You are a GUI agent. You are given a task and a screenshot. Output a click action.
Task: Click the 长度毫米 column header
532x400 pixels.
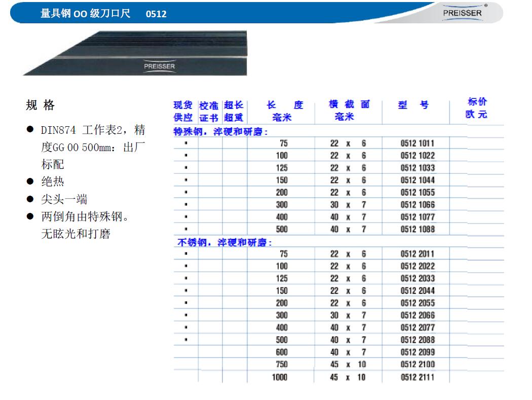click(284, 111)
